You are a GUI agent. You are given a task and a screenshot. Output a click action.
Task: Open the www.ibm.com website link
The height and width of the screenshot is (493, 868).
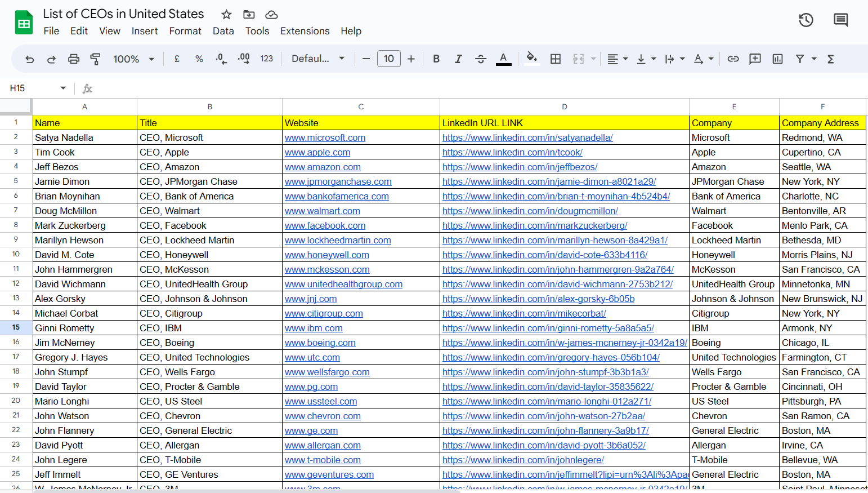pyautogui.click(x=314, y=328)
